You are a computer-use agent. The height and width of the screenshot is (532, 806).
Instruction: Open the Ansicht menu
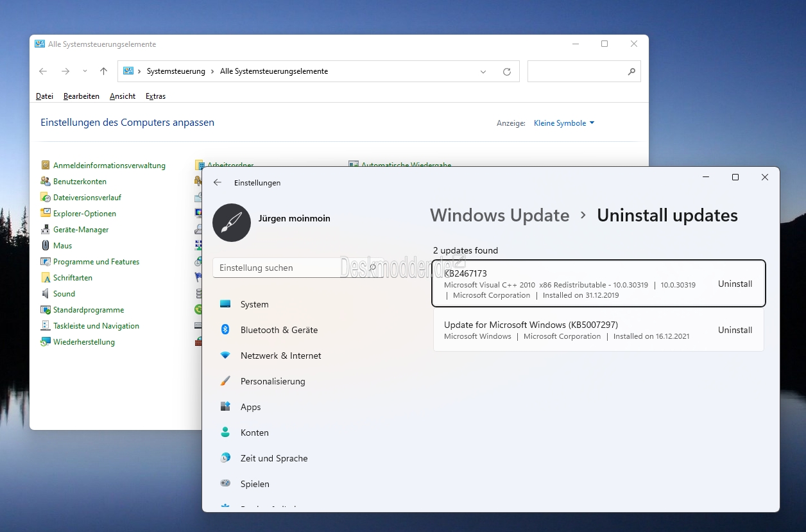point(123,96)
